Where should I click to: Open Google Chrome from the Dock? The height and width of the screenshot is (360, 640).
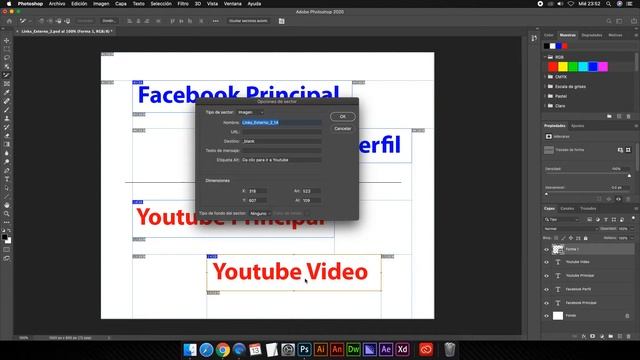pos(222,349)
